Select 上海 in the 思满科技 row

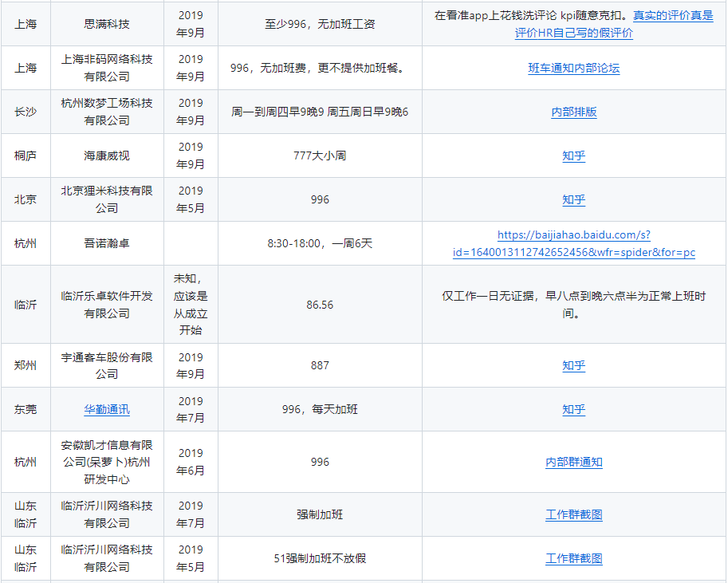26,24
